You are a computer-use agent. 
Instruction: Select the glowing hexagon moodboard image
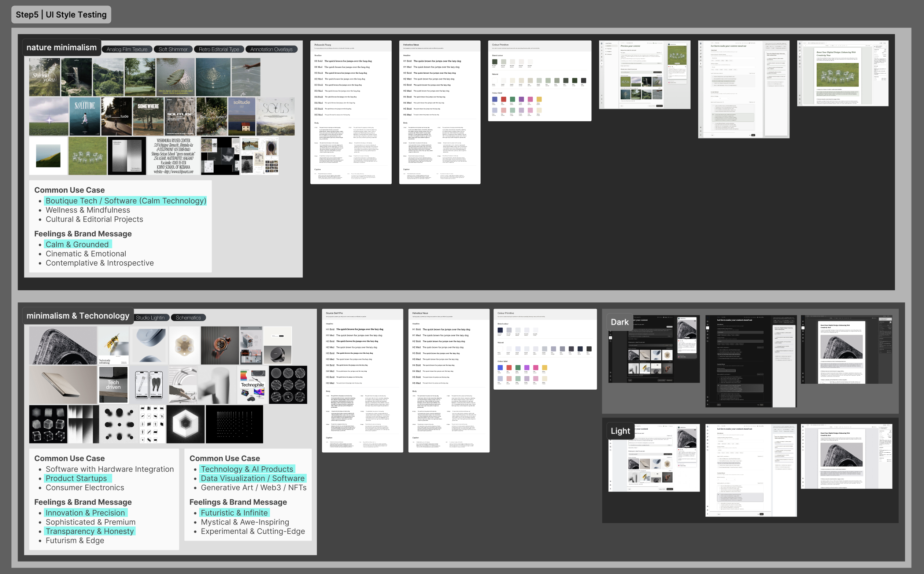(x=185, y=424)
